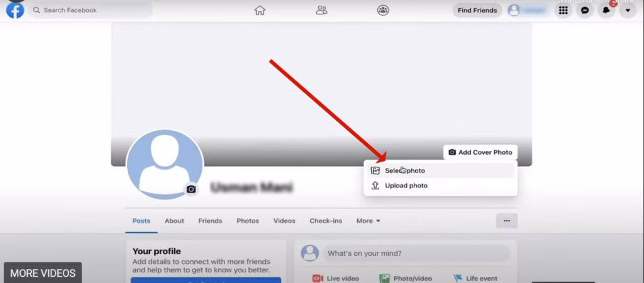Click the Search Facebook field
Viewport: 644px width, 283px height.
click(91, 10)
